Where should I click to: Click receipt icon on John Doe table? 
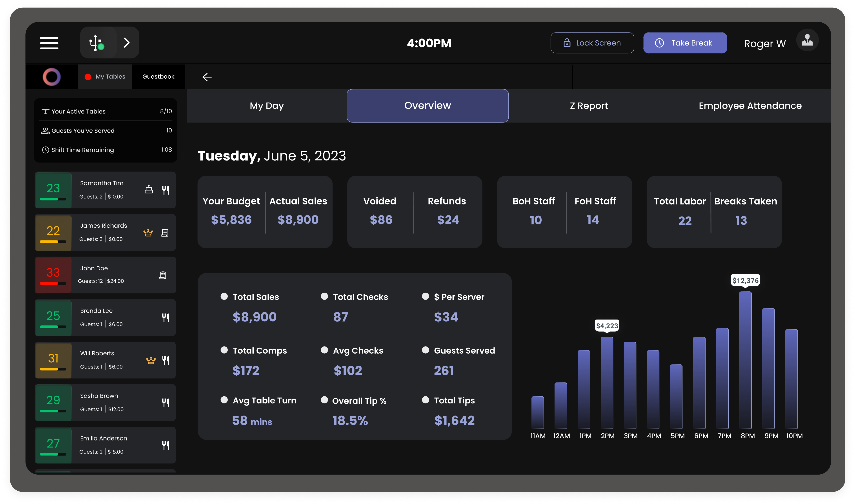162,275
